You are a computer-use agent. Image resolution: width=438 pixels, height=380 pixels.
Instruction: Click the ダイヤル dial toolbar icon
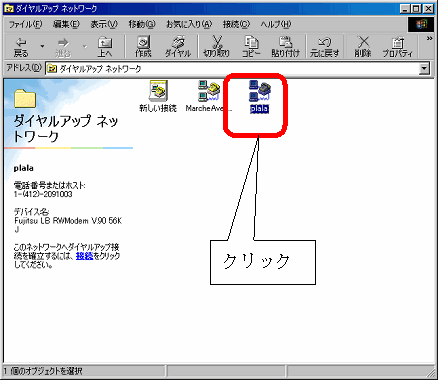tap(178, 46)
